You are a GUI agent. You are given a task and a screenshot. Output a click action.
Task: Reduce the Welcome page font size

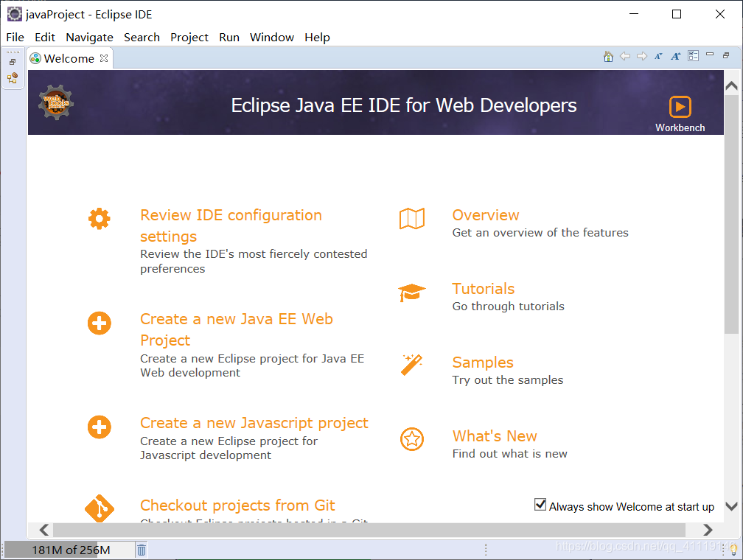click(659, 57)
